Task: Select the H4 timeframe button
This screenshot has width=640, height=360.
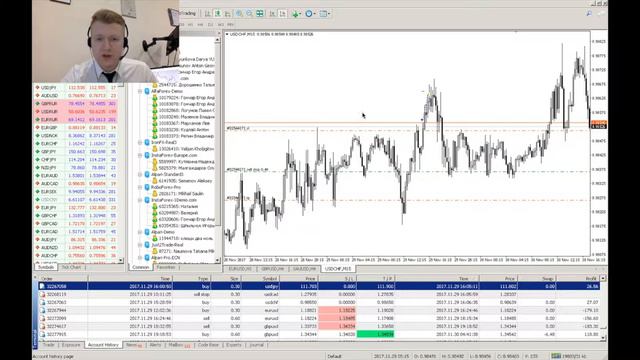Action: (200, 24)
